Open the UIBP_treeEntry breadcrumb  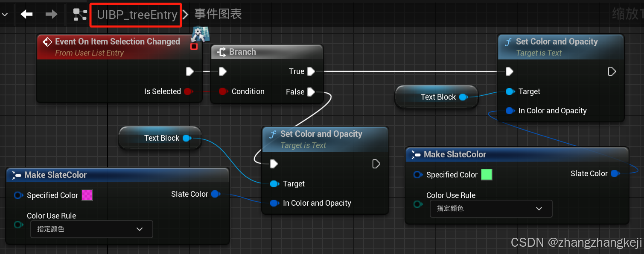[137, 15]
